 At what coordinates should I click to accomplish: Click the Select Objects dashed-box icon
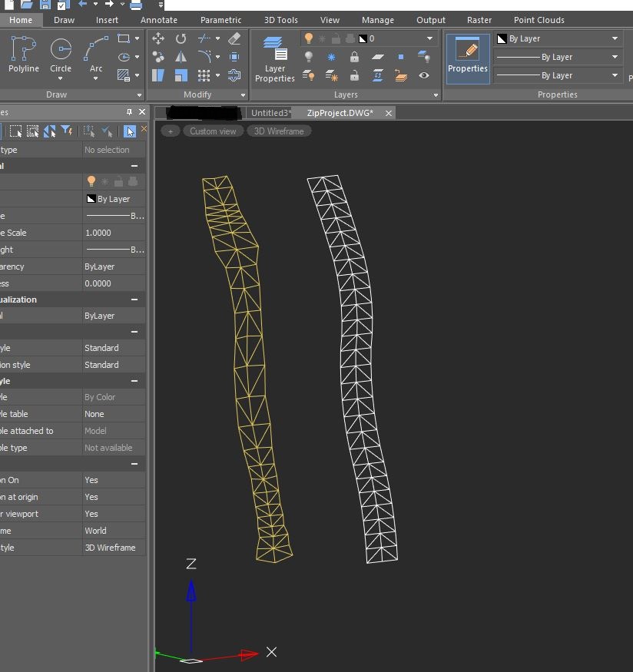[15, 131]
